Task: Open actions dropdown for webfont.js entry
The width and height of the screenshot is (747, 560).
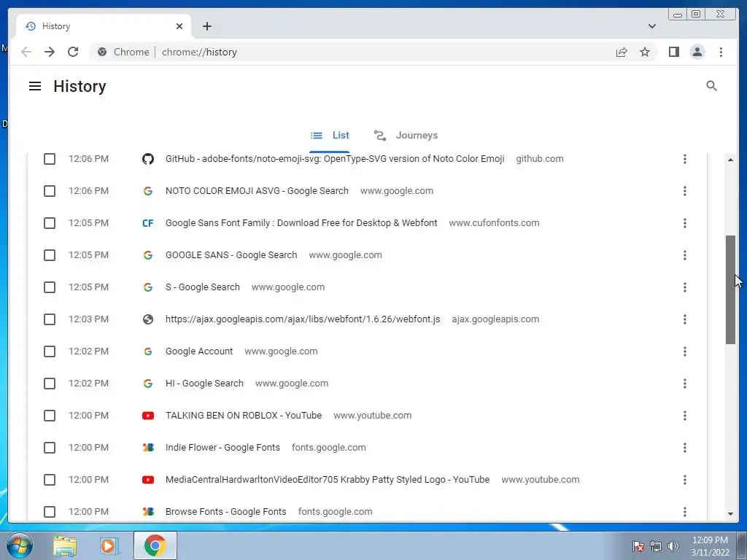Action: [x=684, y=319]
